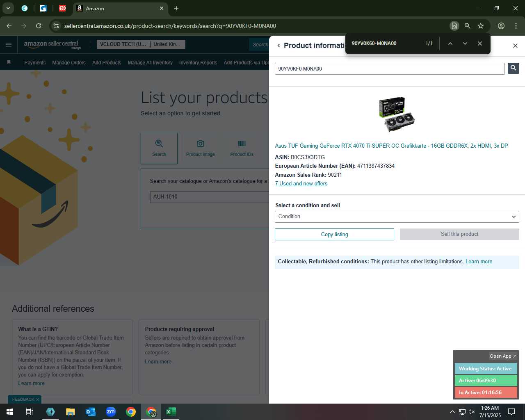Open Excel from the taskbar
This screenshot has width=525, height=420.
[x=171, y=412]
